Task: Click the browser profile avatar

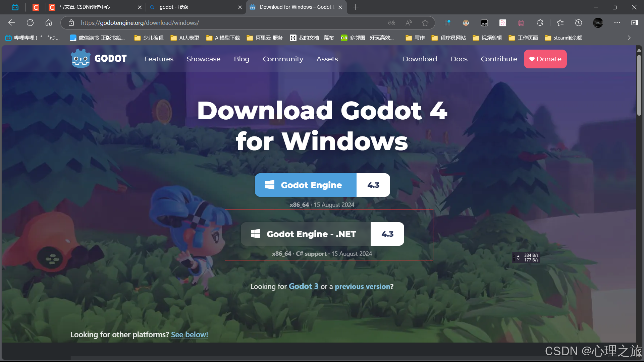Action: click(598, 22)
